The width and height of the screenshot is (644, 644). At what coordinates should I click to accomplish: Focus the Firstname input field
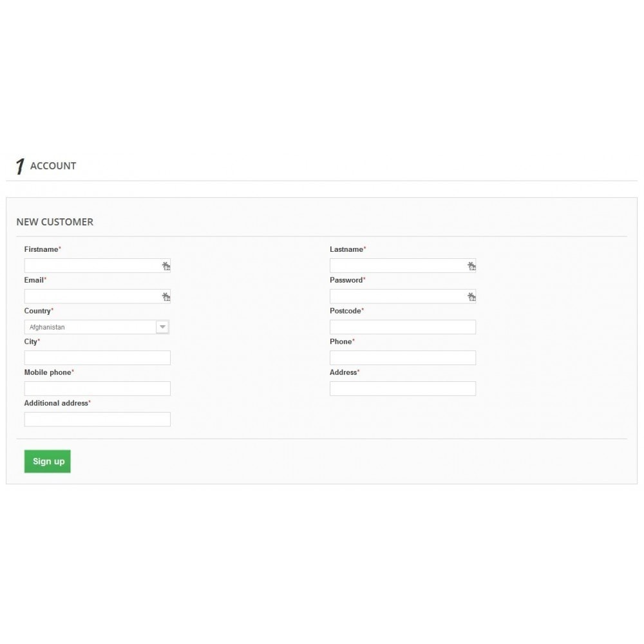pos(97,266)
